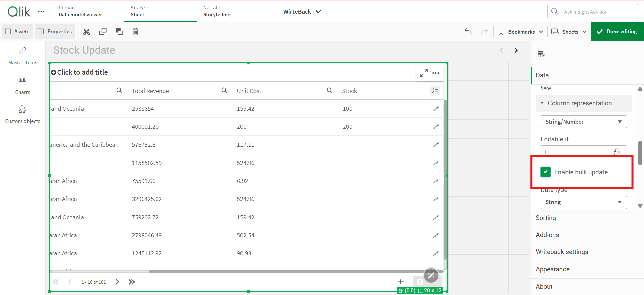Open the Charts asset panel

pyautogui.click(x=23, y=85)
